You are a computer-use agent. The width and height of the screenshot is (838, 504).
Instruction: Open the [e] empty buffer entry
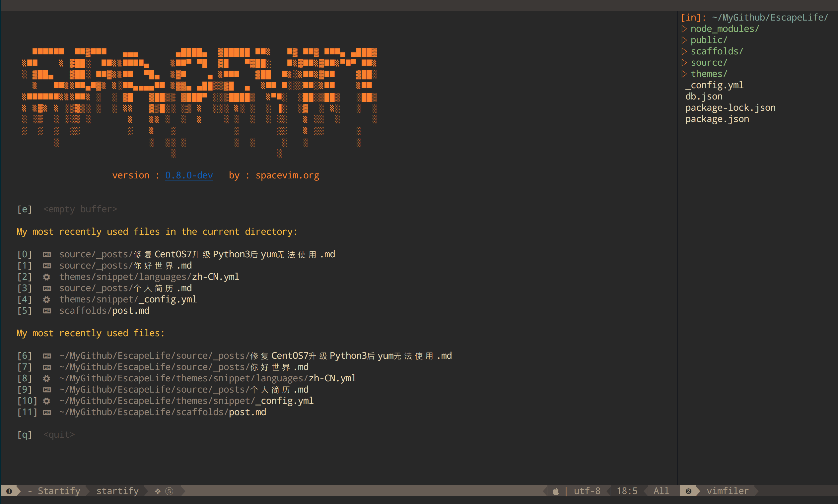67,209
